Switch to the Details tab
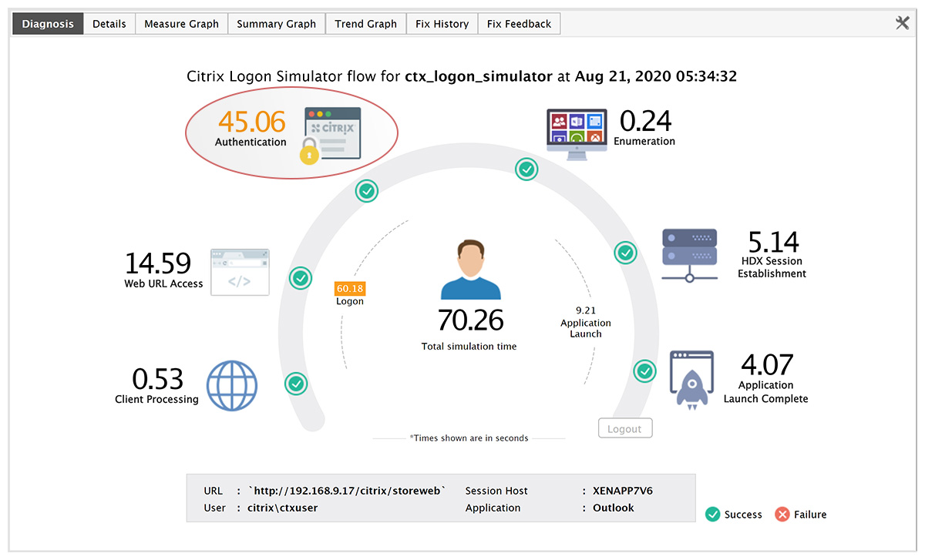Screen dimensions: 925x560 pyautogui.click(x=109, y=24)
